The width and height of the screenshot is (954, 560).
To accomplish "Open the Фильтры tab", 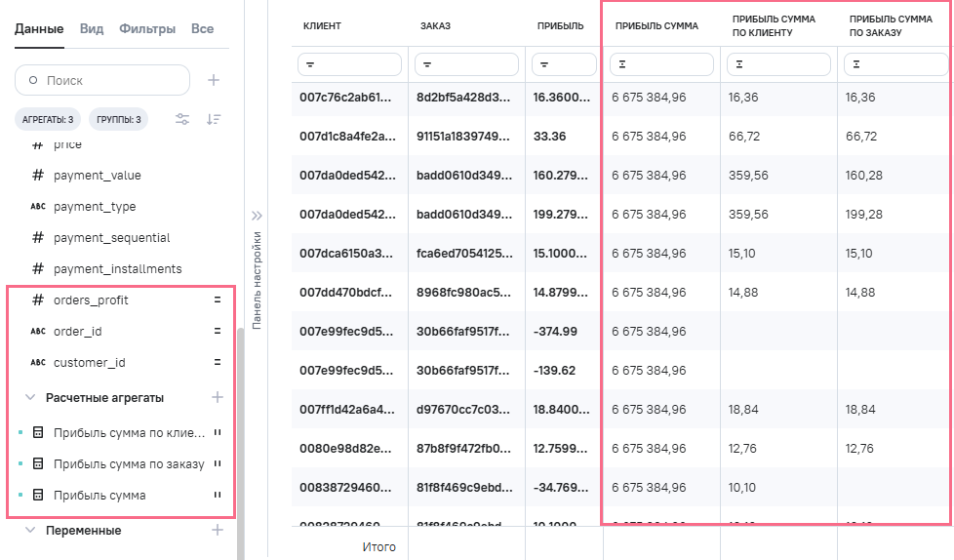I will [147, 29].
